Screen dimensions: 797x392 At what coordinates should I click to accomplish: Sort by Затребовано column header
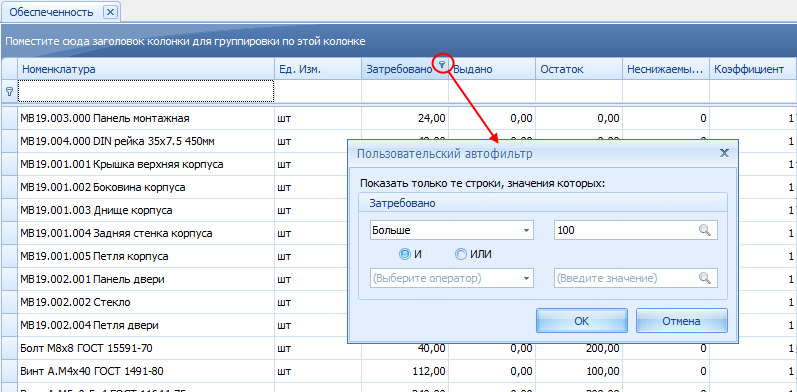pyautogui.click(x=399, y=69)
